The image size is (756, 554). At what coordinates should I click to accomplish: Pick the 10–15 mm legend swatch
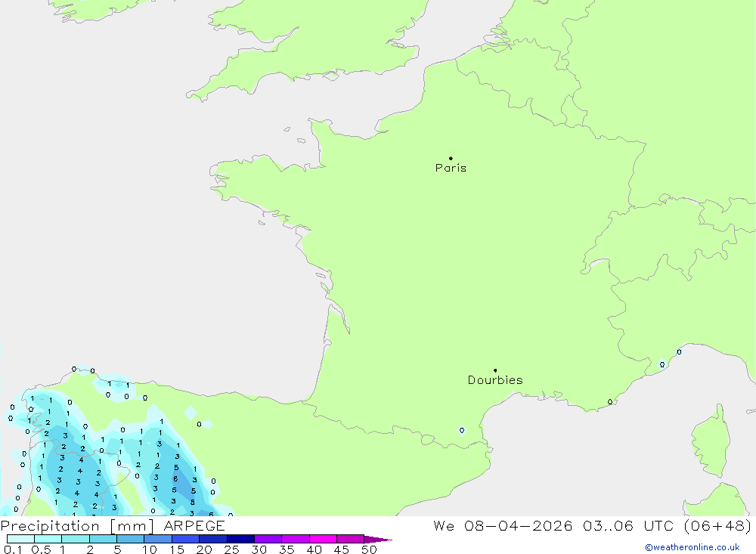158,539
